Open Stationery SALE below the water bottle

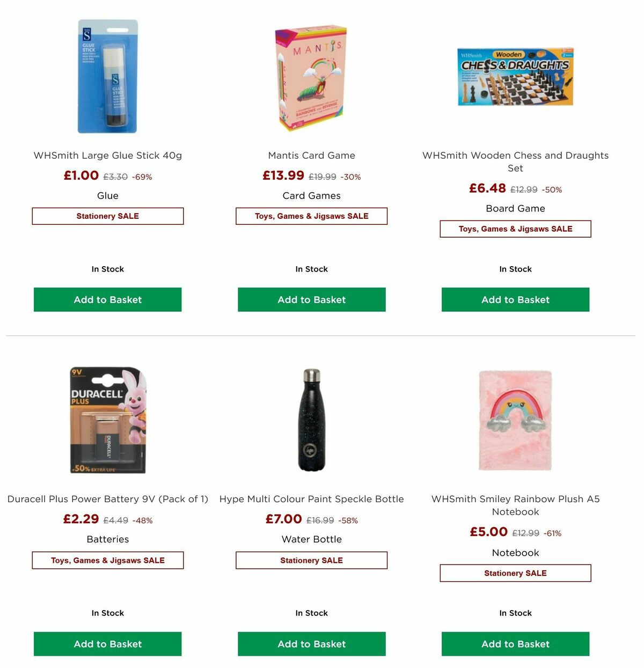pyautogui.click(x=311, y=560)
